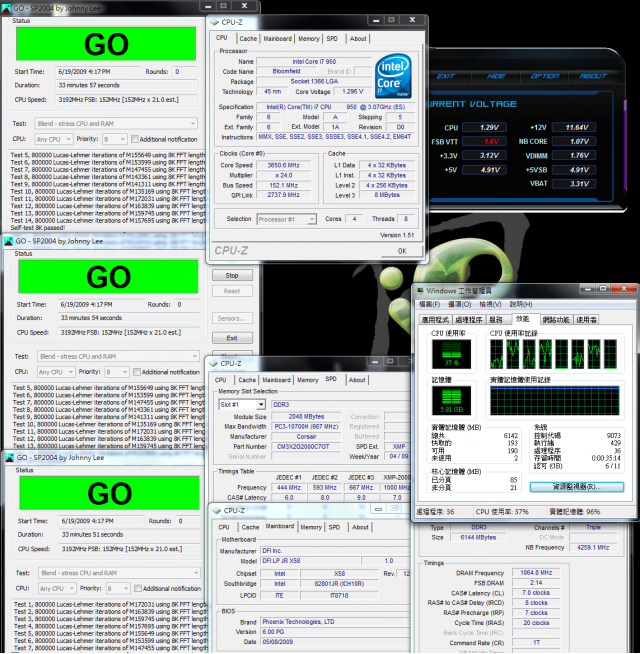Switch to 處理程序 tab in Task Manager

[x=469, y=319]
